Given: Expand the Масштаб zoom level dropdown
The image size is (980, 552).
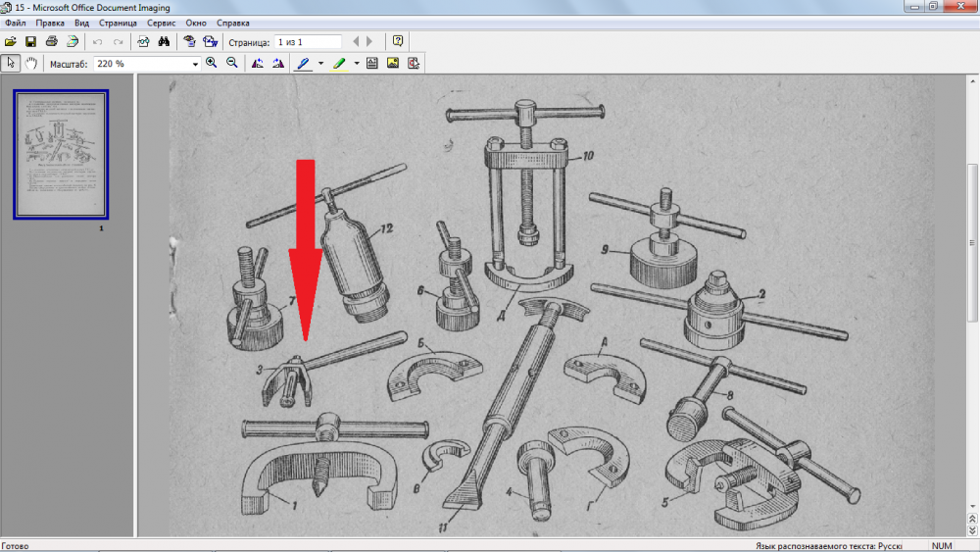Looking at the screenshot, I should tap(196, 64).
